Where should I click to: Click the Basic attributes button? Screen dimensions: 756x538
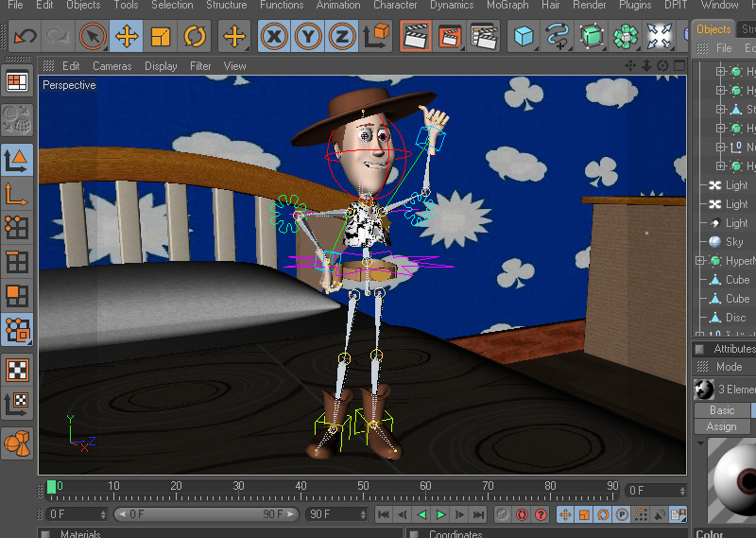[x=722, y=410]
